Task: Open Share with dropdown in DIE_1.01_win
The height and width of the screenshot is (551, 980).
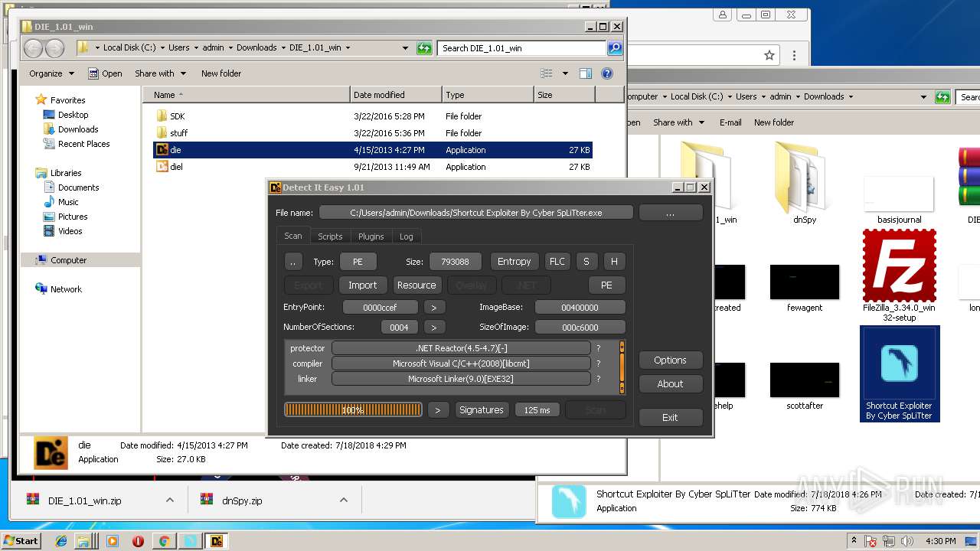Action: [x=160, y=73]
